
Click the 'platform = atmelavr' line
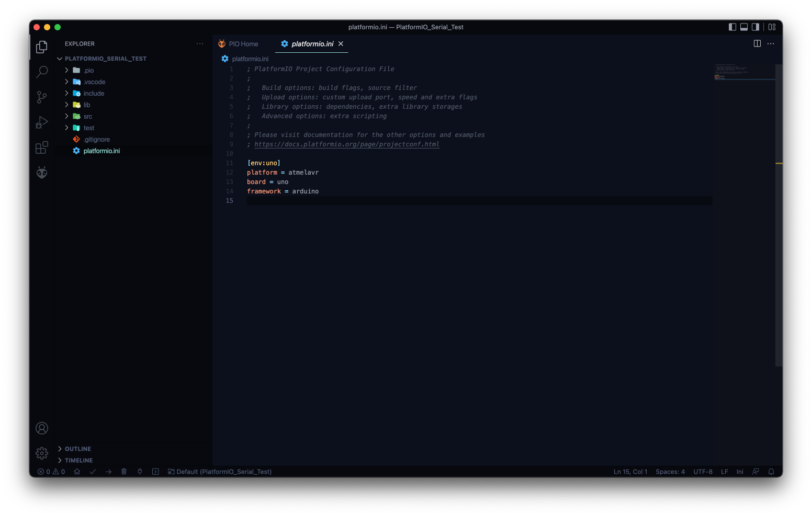coord(283,173)
